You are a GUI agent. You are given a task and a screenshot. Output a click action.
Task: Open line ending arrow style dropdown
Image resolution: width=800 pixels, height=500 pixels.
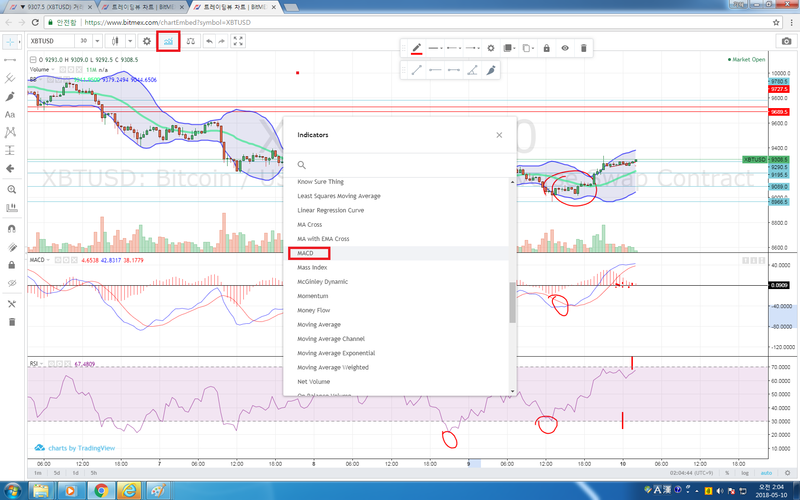click(x=472, y=48)
